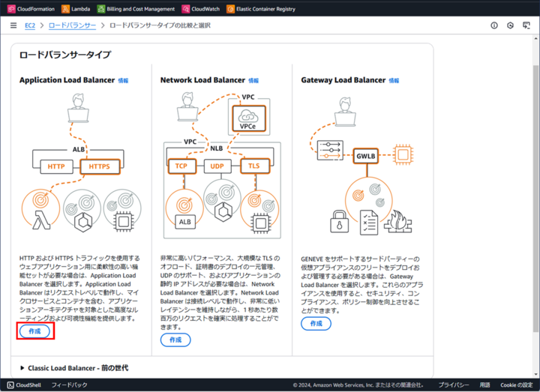Go to the ロードバランサー breadcrumb link
Screen dimensions: 540x392
coord(72,25)
